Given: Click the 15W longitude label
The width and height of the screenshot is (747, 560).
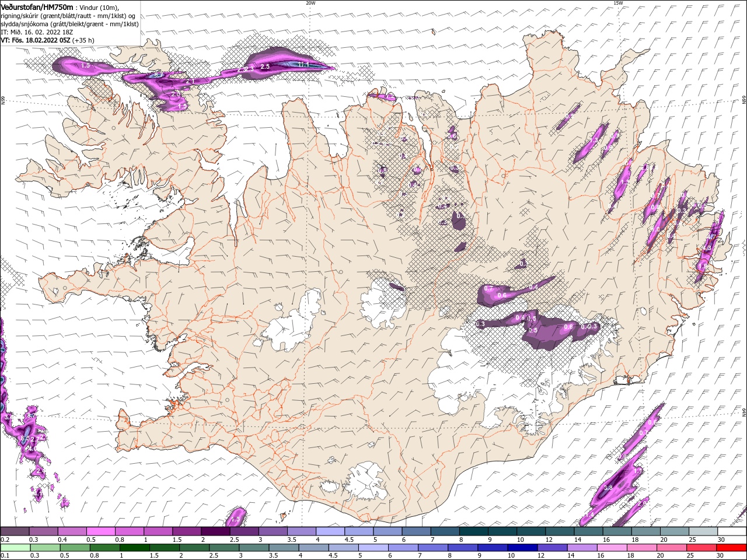Looking at the screenshot, I should pyautogui.click(x=618, y=3).
